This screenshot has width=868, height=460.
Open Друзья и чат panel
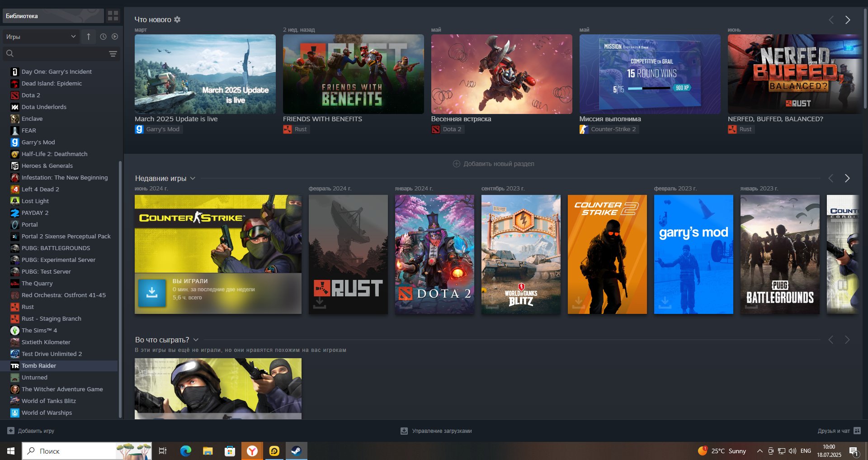pos(839,431)
